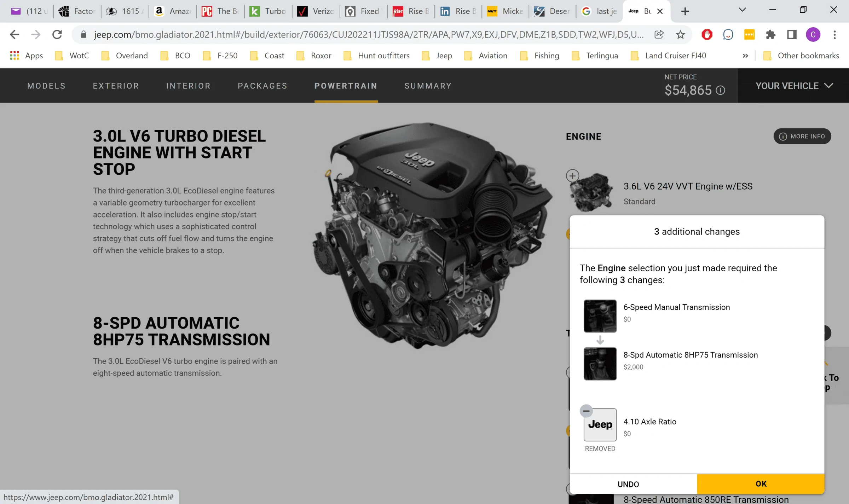Reload the Jeep build page
This screenshot has width=849, height=504.
(x=57, y=34)
